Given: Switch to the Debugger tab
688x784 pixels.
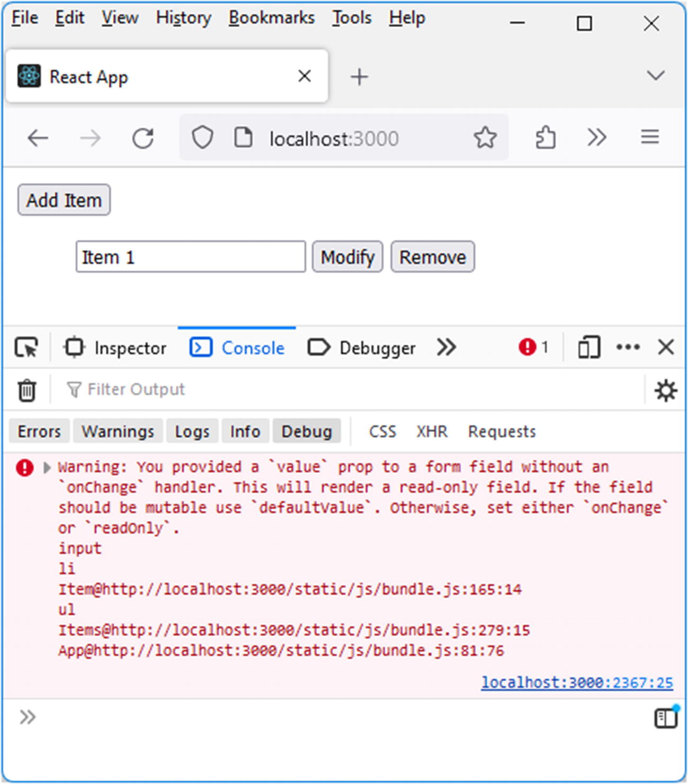Looking at the screenshot, I should coord(362,348).
